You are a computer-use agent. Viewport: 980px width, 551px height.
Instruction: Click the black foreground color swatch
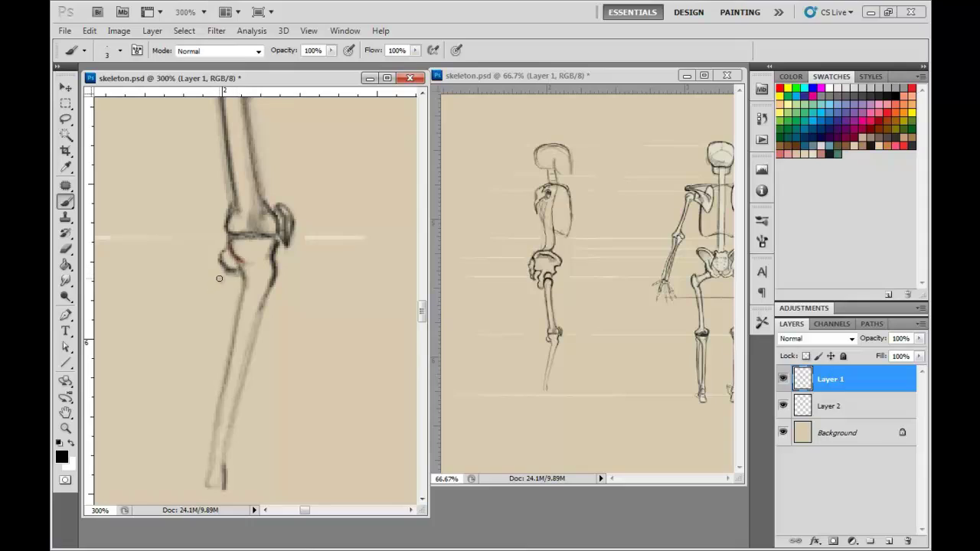tap(61, 457)
